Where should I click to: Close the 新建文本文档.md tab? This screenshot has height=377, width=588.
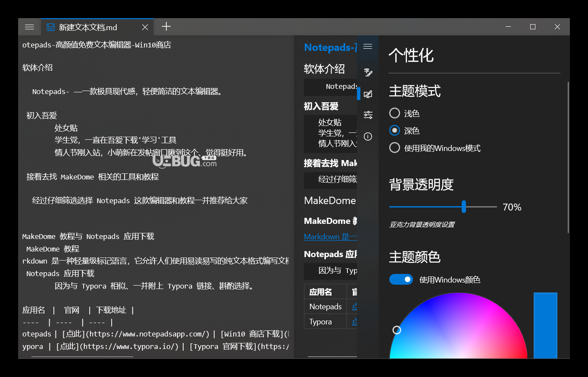(x=145, y=27)
